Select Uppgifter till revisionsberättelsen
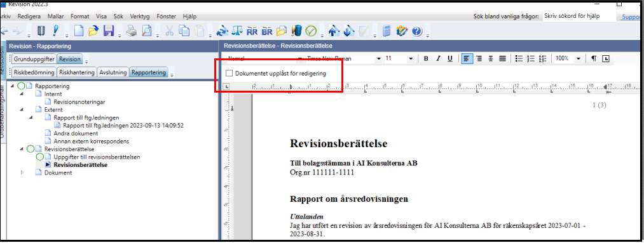Viewport: 644px width, 243px height. [x=97, y=157]
